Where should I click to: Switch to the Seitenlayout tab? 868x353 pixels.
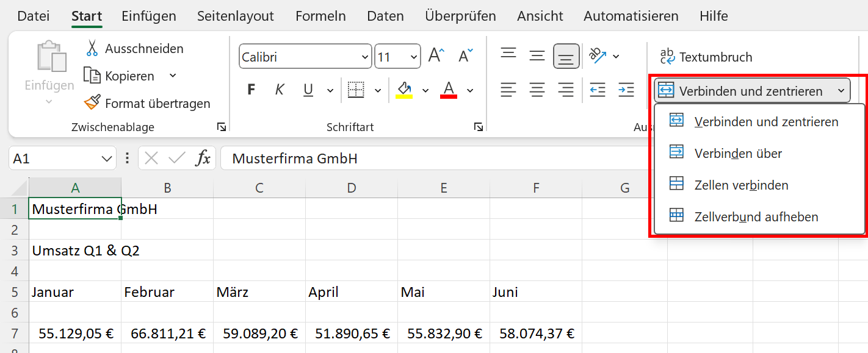(x=236, y=16)
